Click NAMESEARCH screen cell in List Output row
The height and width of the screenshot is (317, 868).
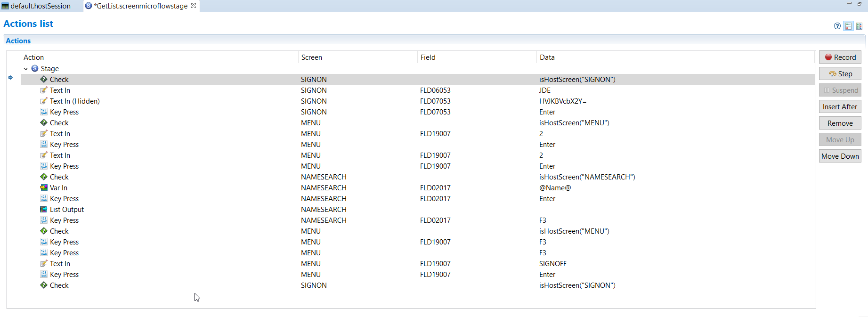click(324, 209)
